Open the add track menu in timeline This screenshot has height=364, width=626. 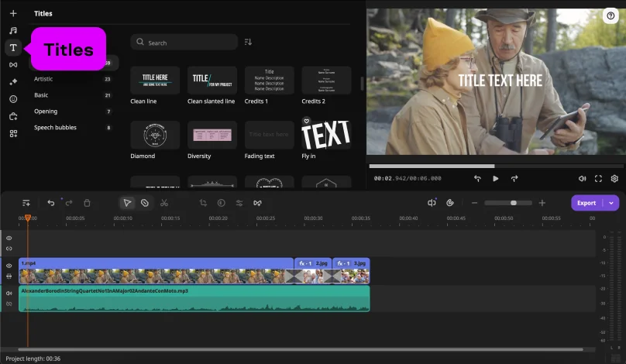tap(26, 203)
